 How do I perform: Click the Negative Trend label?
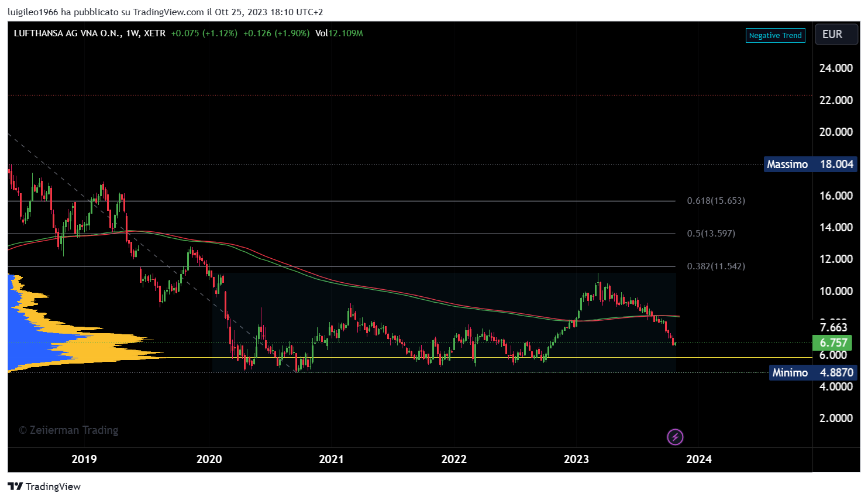tap(775, 35)
